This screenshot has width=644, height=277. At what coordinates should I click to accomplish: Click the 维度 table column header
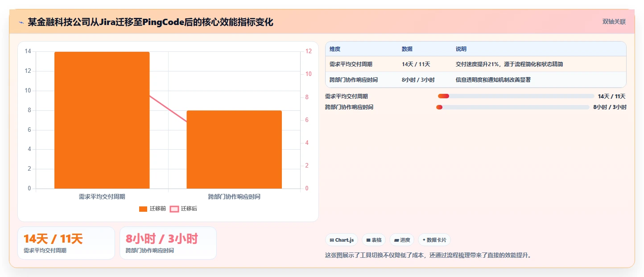(x=335, y=49)
